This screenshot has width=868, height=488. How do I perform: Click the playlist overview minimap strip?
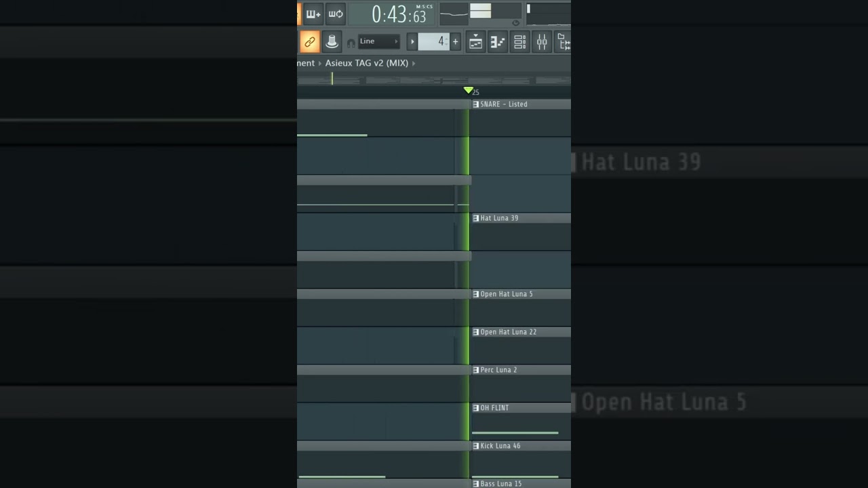pyautogui.click(x=434, y=80)
